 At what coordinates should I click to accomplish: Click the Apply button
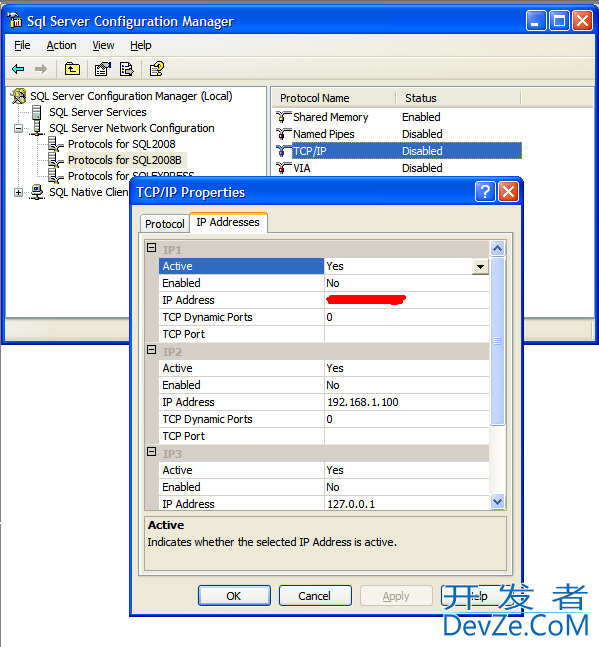[396, 596]
